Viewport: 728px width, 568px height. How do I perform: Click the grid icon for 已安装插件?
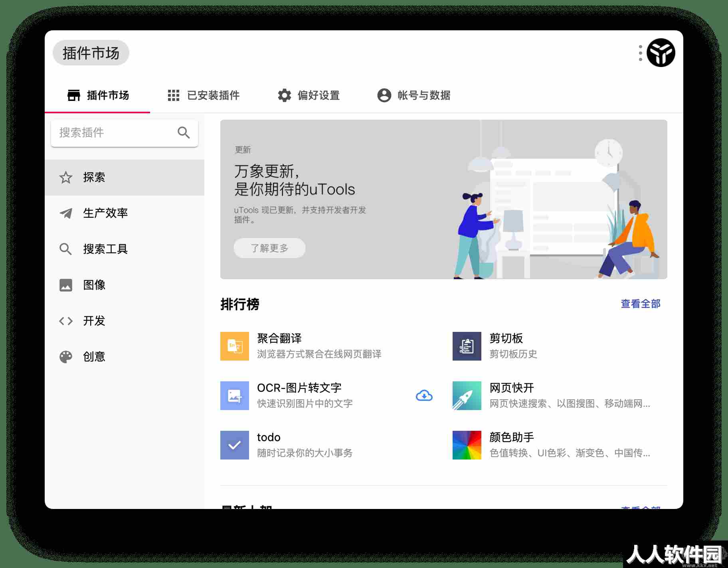(174, 95)
